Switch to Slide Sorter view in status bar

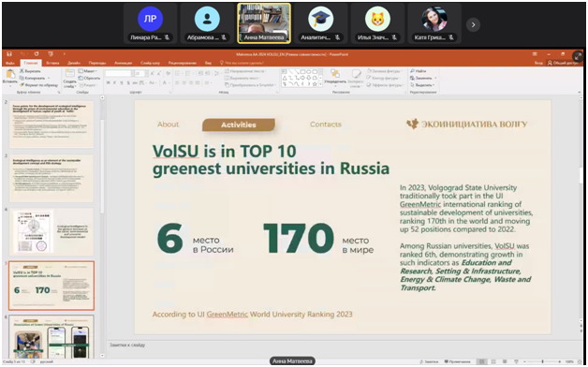pos(493,361)
